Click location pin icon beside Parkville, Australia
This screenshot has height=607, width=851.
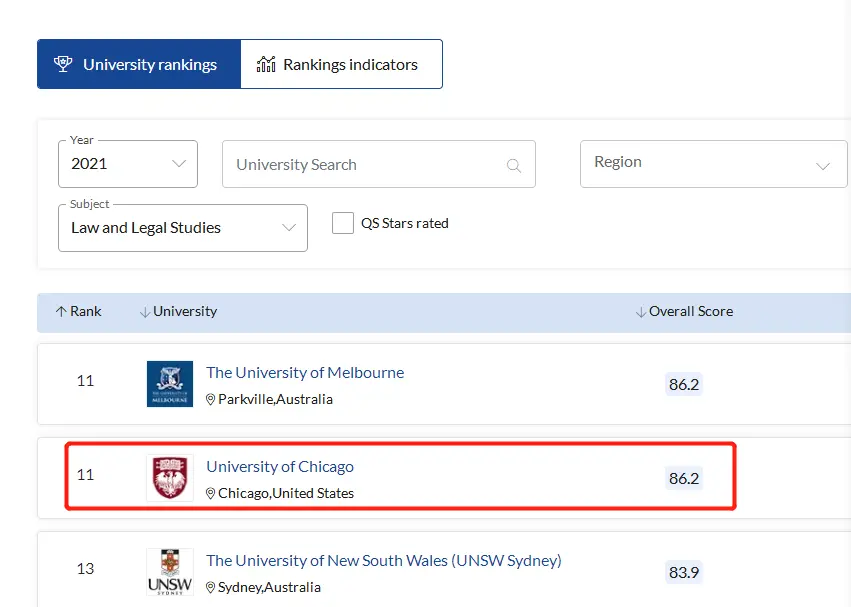211,400
